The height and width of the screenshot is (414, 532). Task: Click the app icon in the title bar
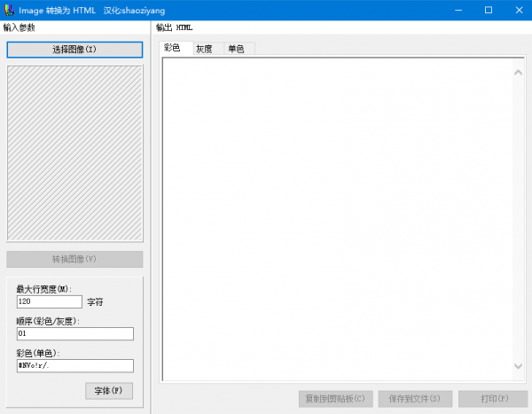tap(9, 10)
